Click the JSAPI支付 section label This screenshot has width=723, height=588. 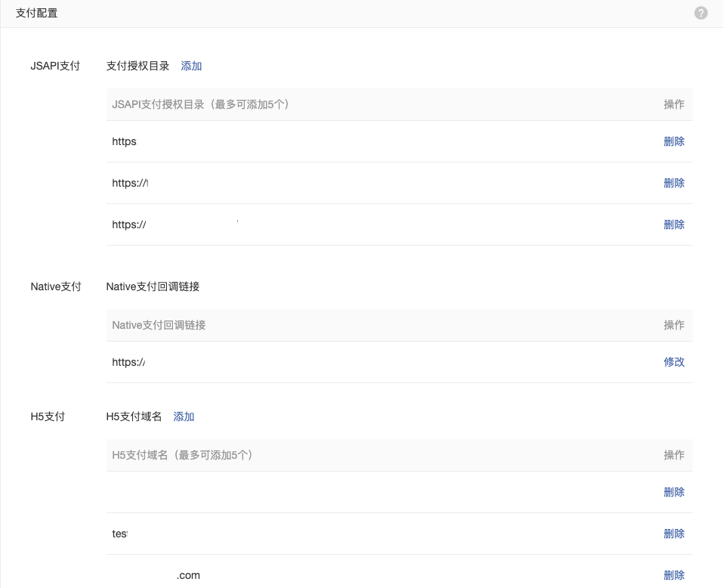pyautogui.click(x=55, y=66)
